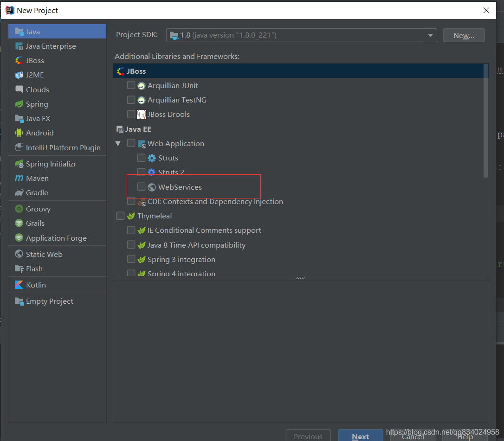Click the frameworks list vertical scrollbar
504x441 pixels.
pos(486,121)
